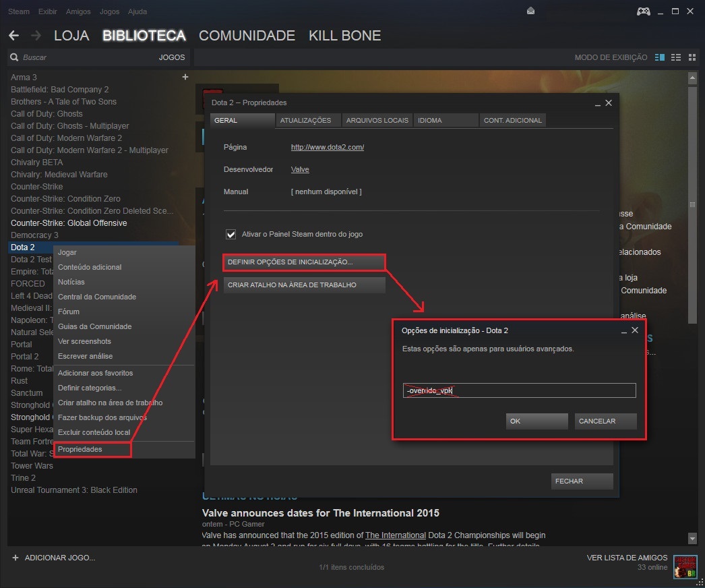Click the search magnifier icon

(x=14, y=57)
